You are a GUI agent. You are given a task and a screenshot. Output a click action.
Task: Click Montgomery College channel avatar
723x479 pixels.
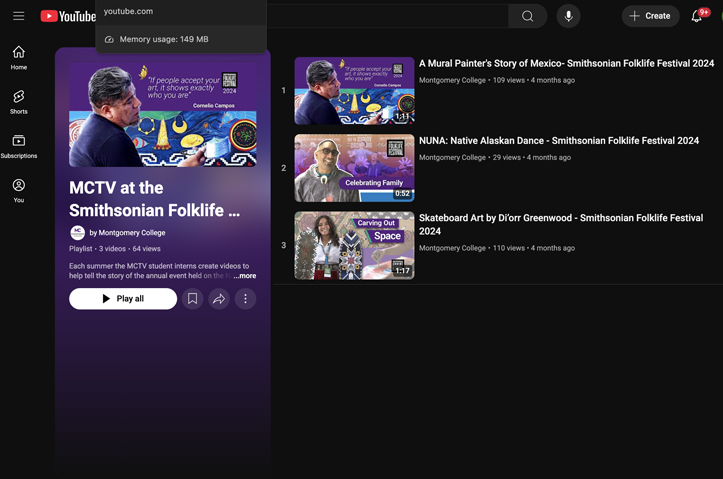coord(77,232)
